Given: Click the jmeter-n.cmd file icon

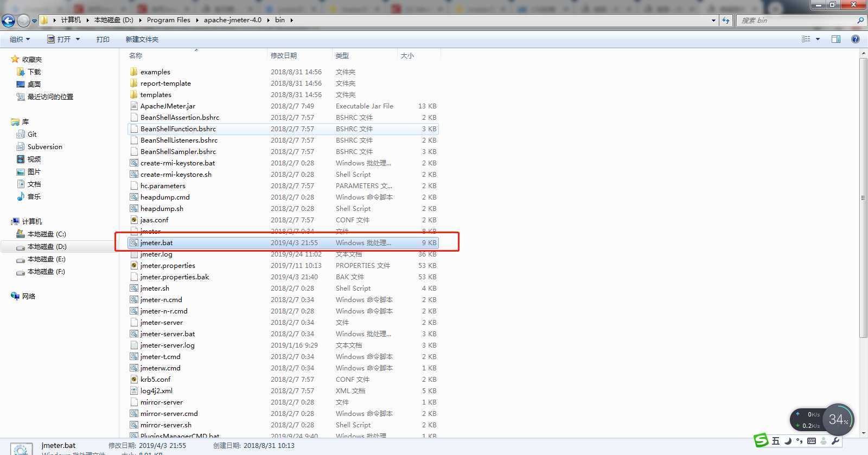Looking at the screenshot, I should point(134,299).
